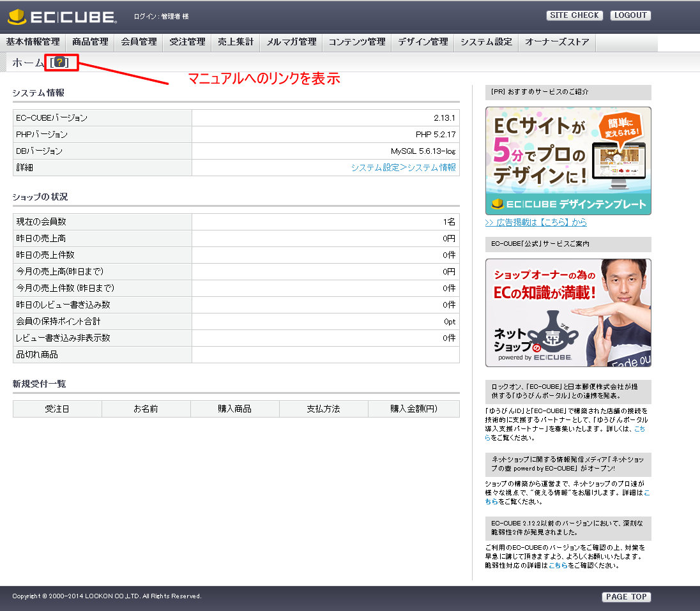This screenshot has height=611, width=700.
Task: Open the 基本情報管理 menu
Action: pos(33,42)
